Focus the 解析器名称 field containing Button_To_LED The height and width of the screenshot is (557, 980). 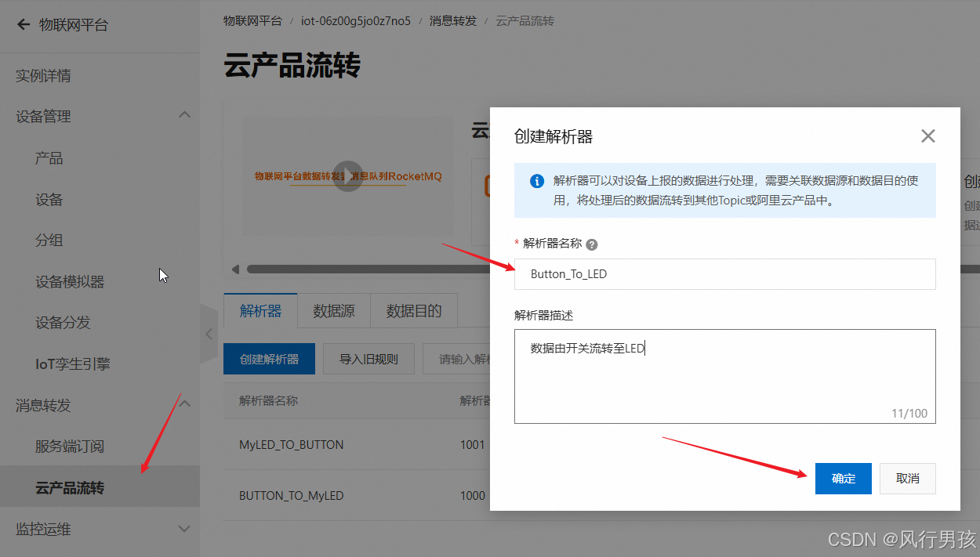pyautogui.click(x=724, y=274)
